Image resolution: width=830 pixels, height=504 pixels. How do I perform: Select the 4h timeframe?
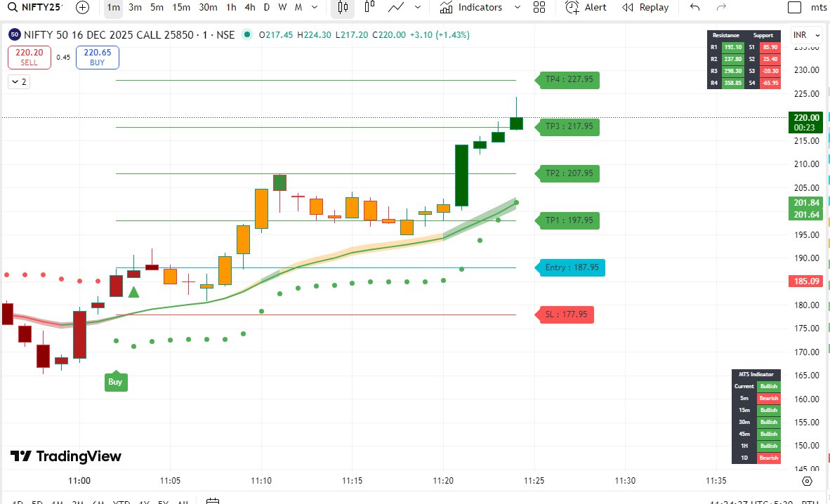click(250, 8)
